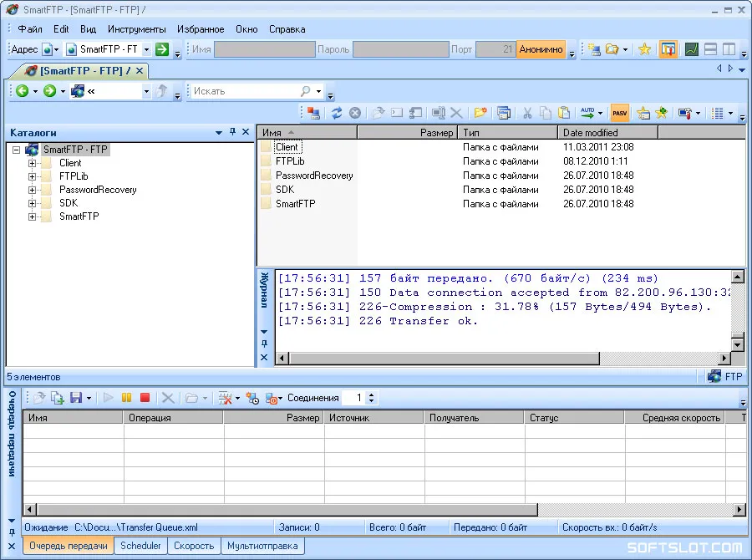Click the Искать search field
Screen dimensions: 752x560
point(245,91)
